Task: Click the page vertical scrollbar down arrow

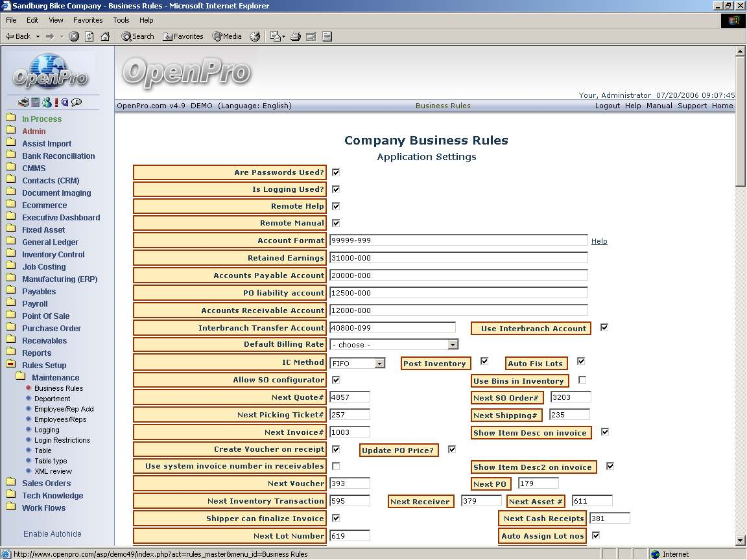Action: 741,540
